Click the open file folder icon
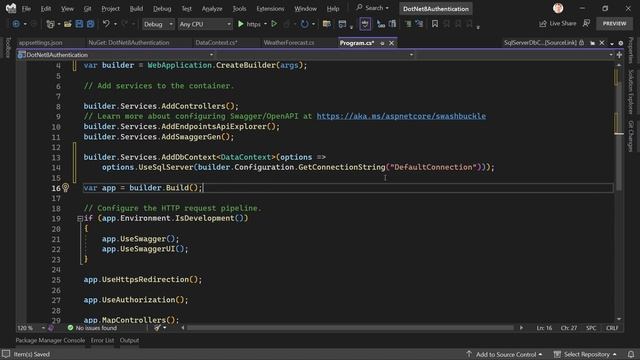 pos(68,24)
